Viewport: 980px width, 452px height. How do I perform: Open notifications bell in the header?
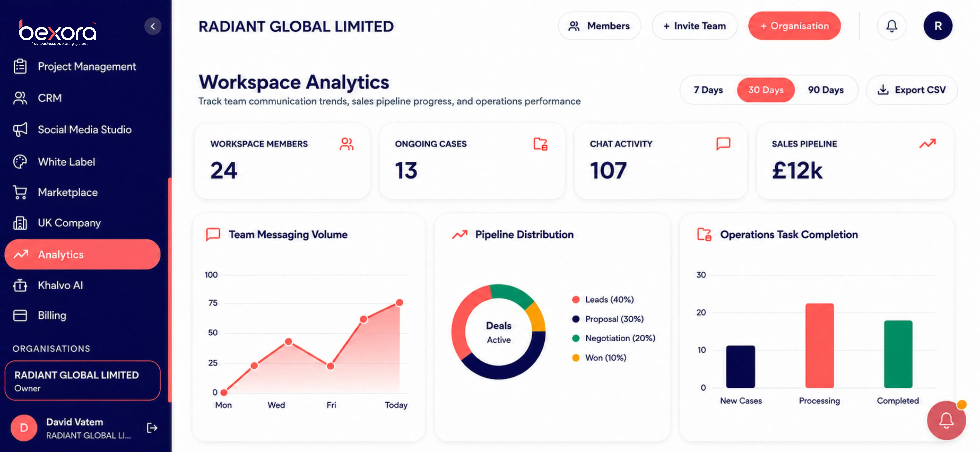pos(892,26)
